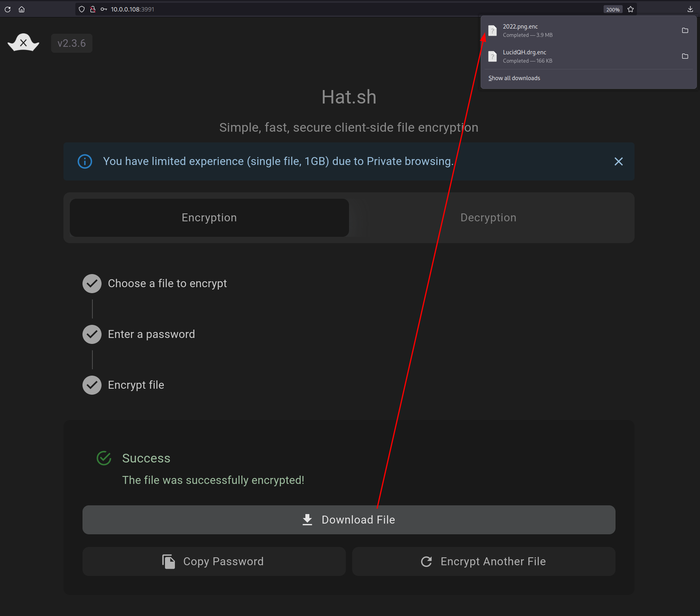
Task: Click the Download File button
Action: (x=349, y=520)
